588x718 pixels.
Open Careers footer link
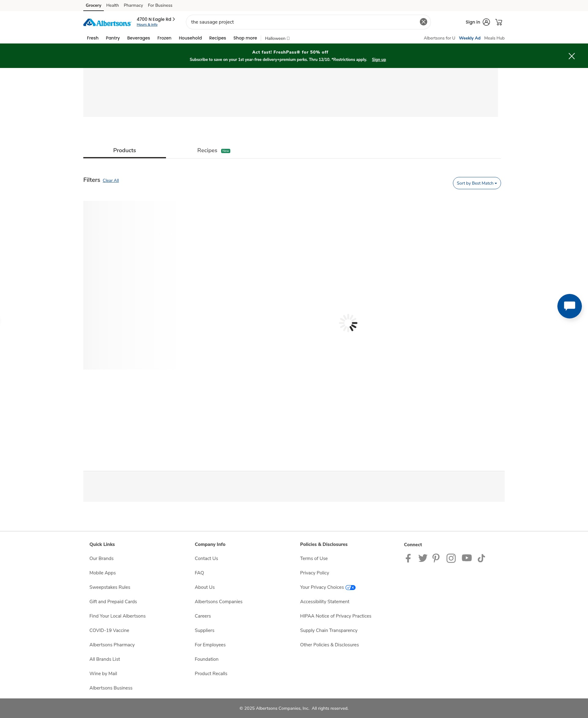pyautogui.click(x=202, y=616)
